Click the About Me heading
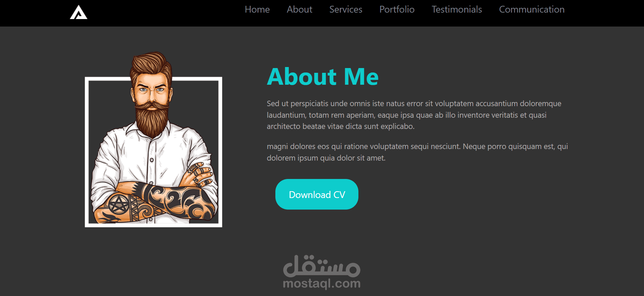Image resolution: width=644 pixels, height=296 pixels. pyautogui.click(x=323, y=77)
